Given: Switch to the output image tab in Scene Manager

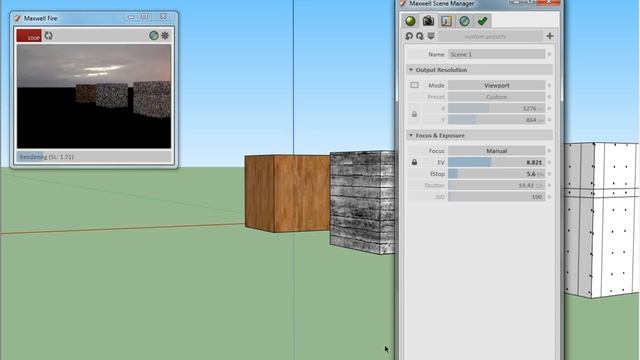Looking at the screenshot, I should pos(446,21).
